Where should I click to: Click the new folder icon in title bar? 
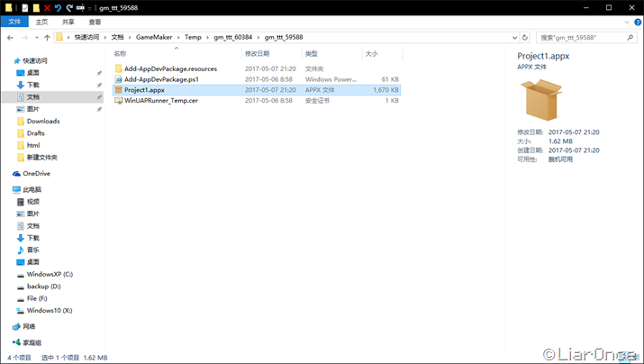click(x=36, y=8)
